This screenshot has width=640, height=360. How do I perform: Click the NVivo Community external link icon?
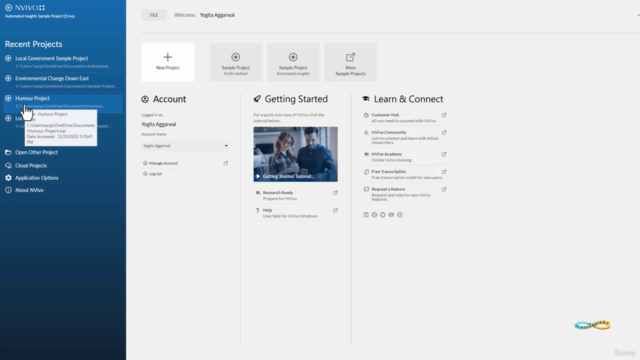pyautogui.click(x=444, y=133)
